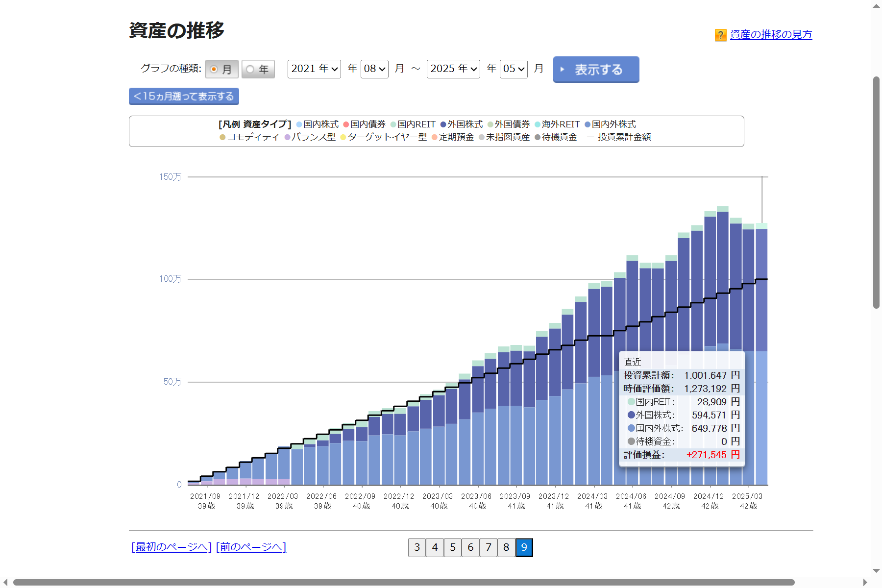
Task: Select the 月 graph type radio button
Action: [214, 69]
